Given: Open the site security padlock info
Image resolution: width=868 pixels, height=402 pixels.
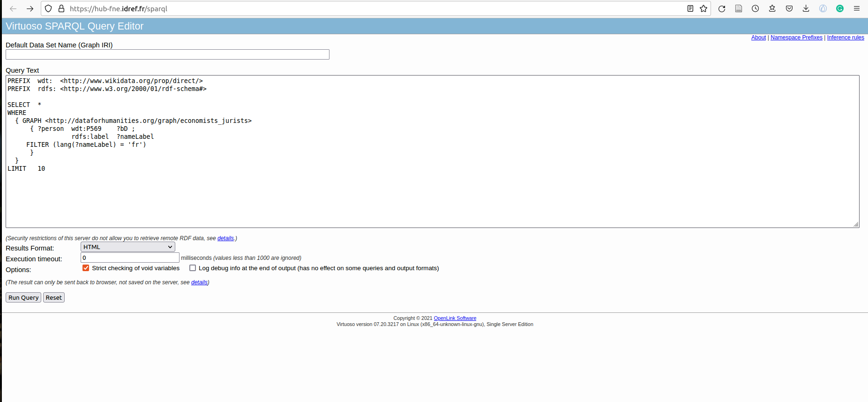Looking at the screenshot, I should [61, 8].
